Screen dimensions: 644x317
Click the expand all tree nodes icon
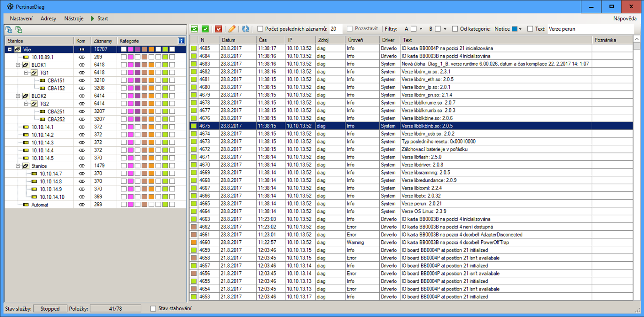pos(9,30)
